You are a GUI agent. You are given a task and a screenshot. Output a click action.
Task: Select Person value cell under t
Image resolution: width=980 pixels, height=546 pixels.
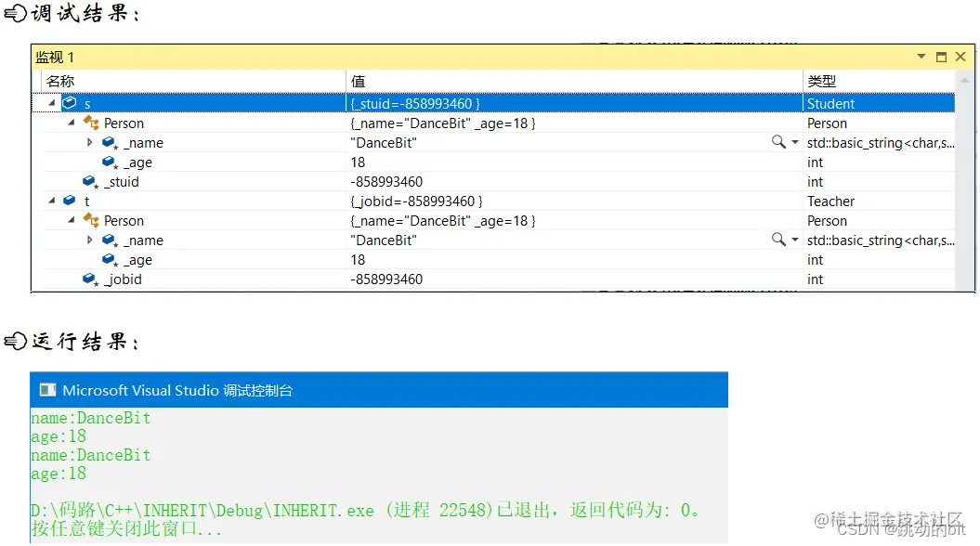[442, 221]
